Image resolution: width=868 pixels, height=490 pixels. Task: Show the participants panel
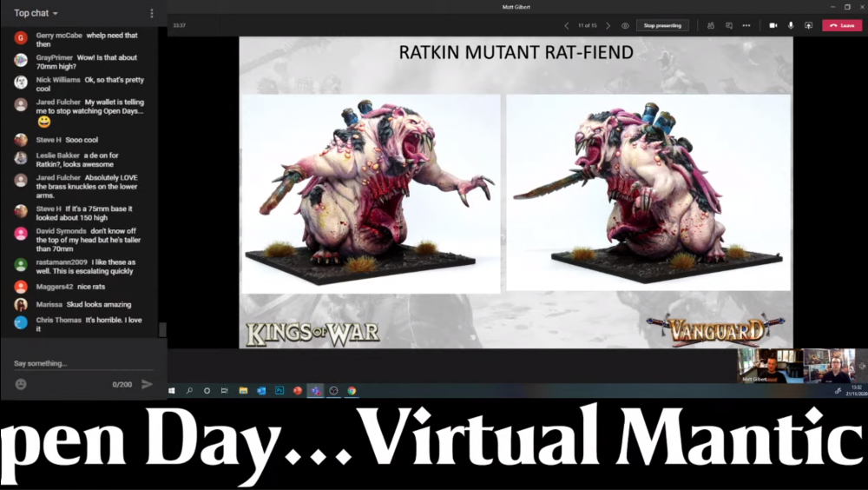pos(711,26)
